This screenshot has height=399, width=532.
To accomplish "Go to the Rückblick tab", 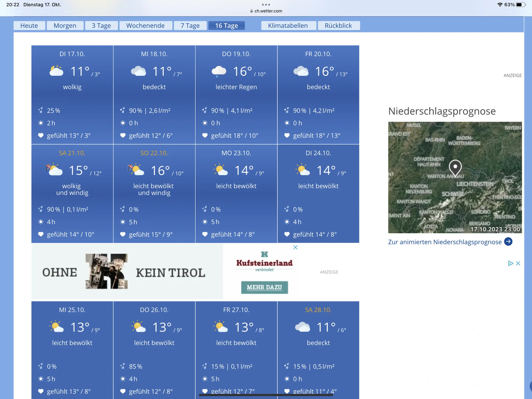I will click(338, 26).
